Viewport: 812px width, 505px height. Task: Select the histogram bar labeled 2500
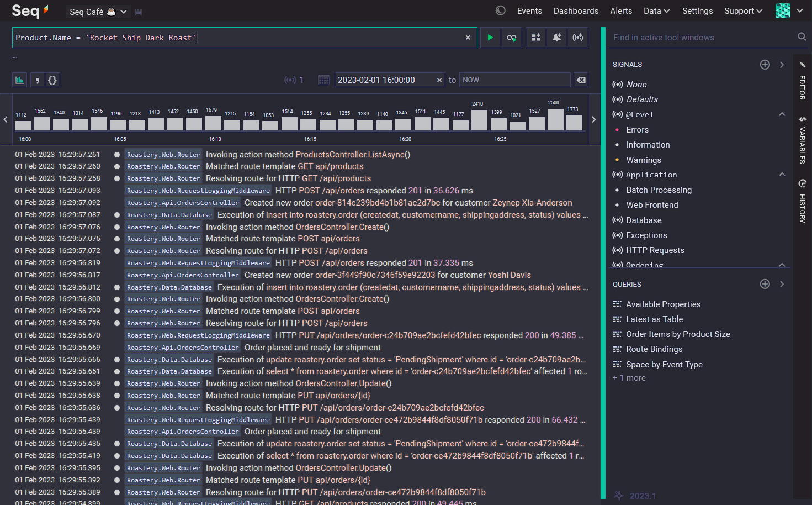(555, 119)
